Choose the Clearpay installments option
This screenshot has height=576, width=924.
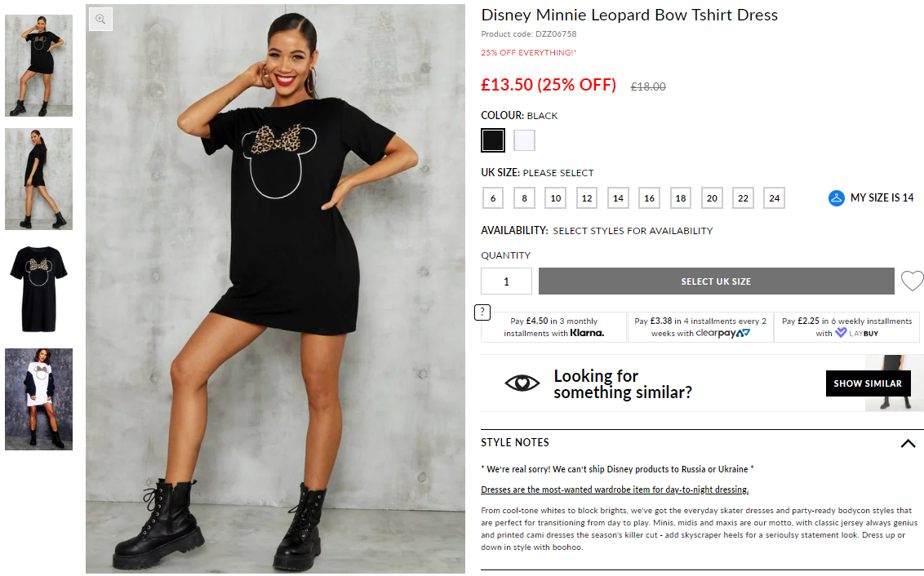[x=700, y=327]
